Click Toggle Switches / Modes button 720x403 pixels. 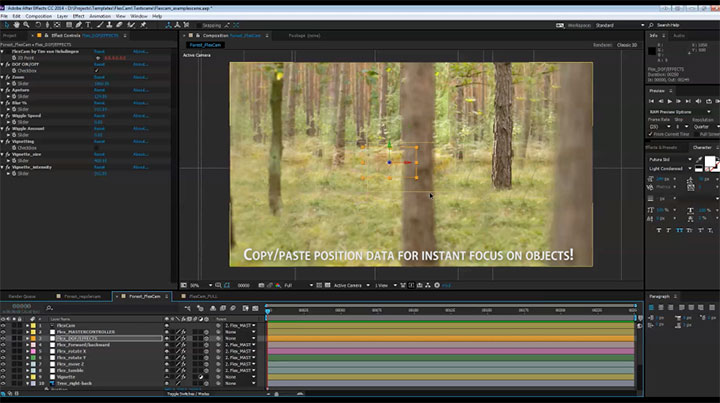(x=188, y=394)
